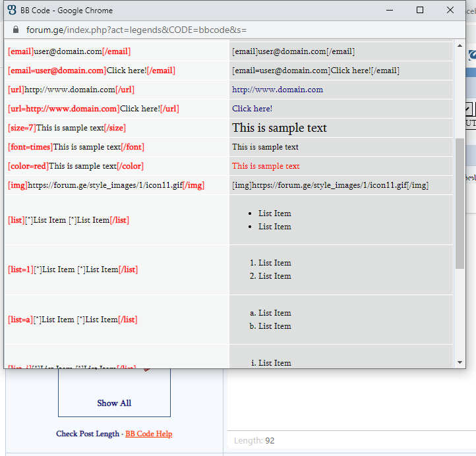Click the rendered [img] output text

tap(330, 185)
